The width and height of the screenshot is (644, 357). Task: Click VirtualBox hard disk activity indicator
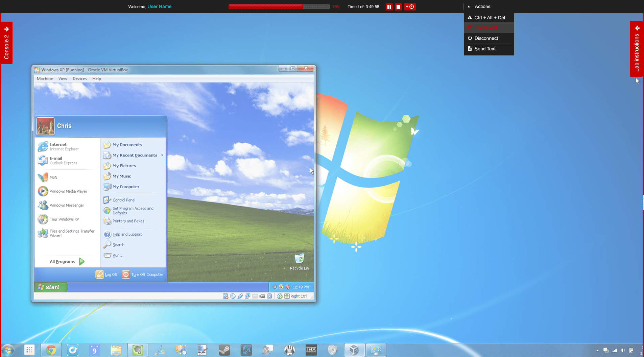tap(225, 296)
